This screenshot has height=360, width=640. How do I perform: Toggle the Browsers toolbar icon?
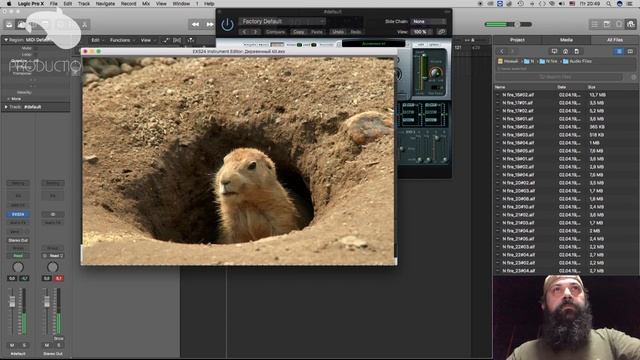(x=631, y=24)
